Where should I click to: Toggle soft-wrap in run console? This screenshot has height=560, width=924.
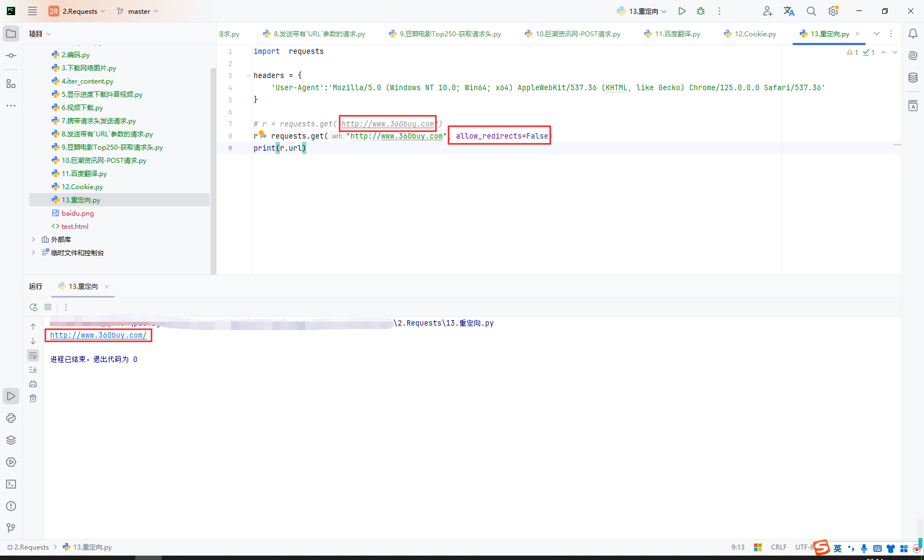(33, 355)
